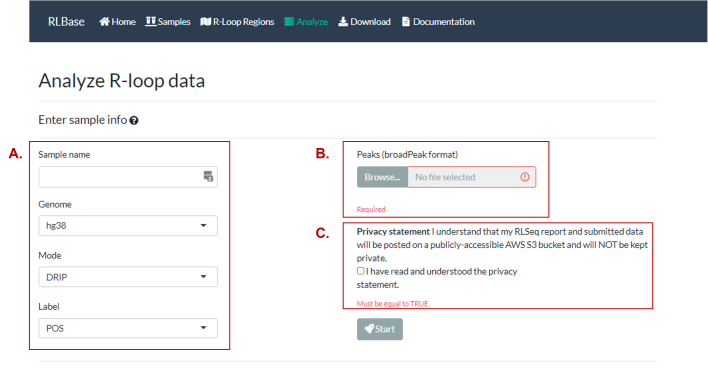
Task: Click the R-Loop Regions map icon
Action: pyautogui.click(x=205, y=22)
